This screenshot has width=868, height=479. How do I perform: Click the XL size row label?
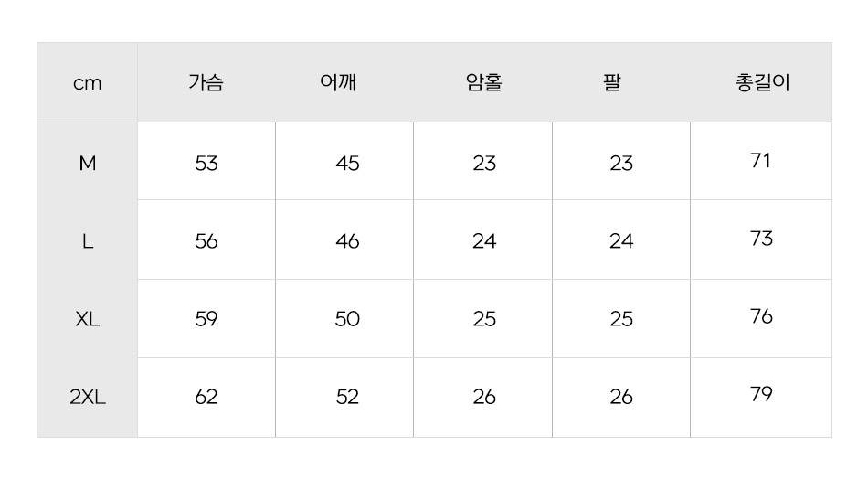tap(88, 319)
